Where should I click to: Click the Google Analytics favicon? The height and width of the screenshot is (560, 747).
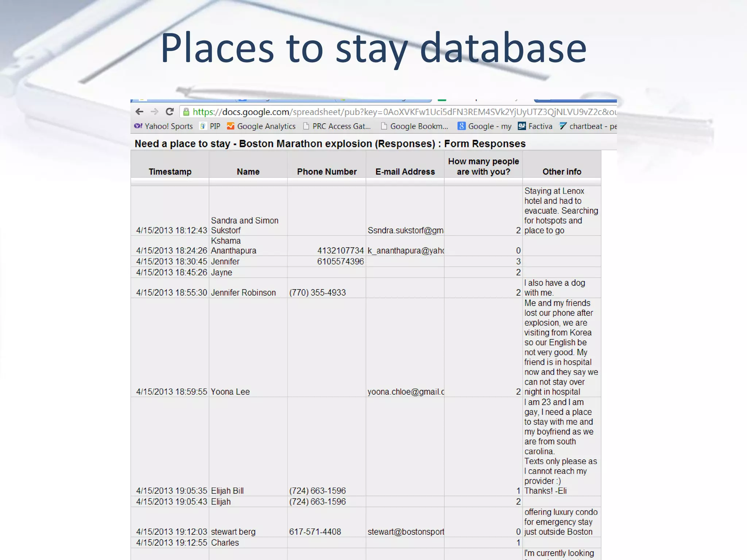[231, 126]
